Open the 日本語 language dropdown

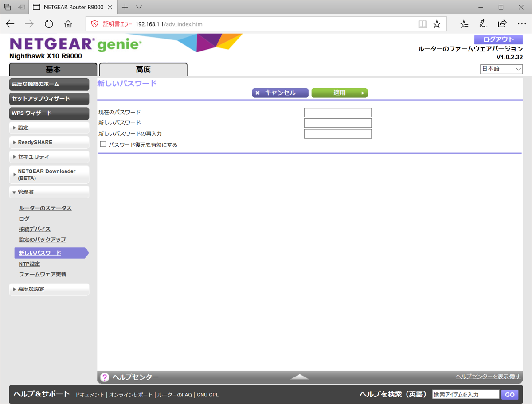pyautogui.click(x=501, y=69)
